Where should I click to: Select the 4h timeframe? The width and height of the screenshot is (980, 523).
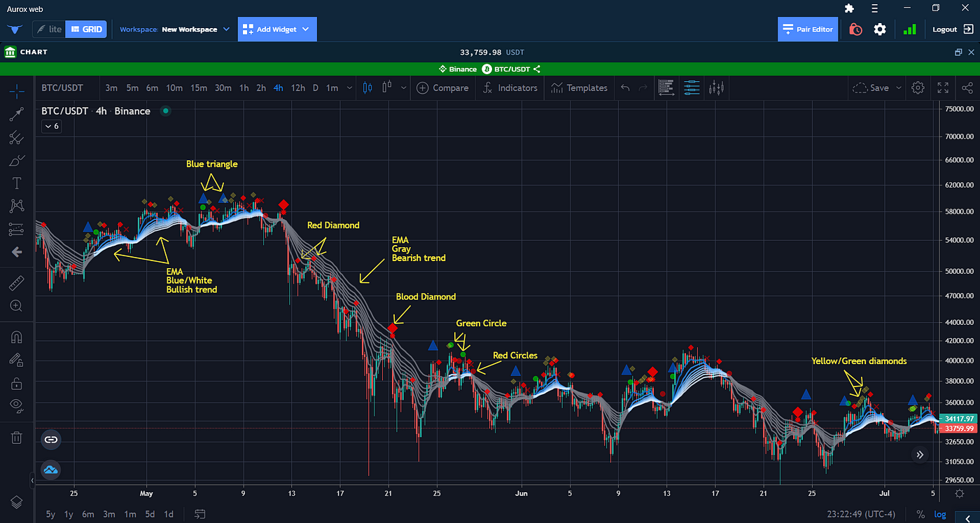pyautogui.click(x=279, y=88)
